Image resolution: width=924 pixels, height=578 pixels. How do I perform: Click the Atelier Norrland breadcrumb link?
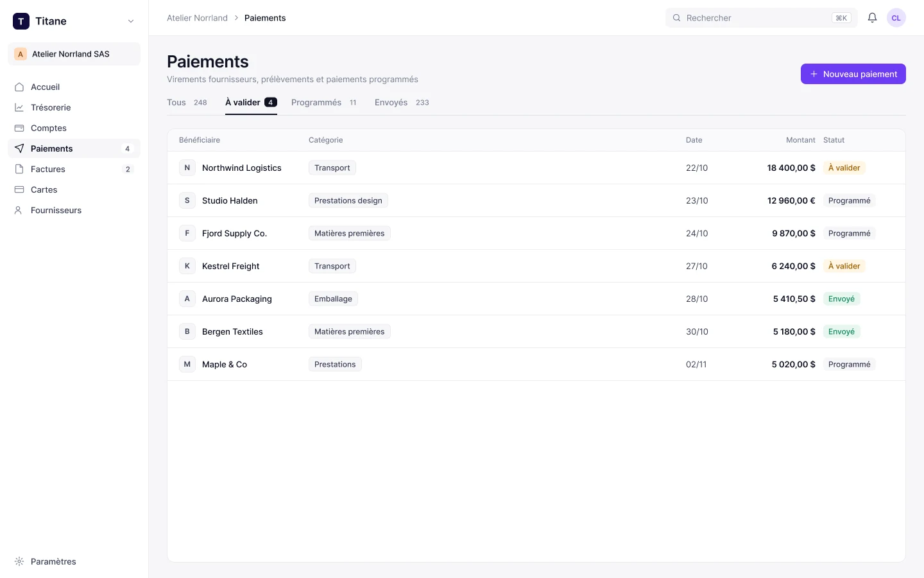[x=197, y=18]
